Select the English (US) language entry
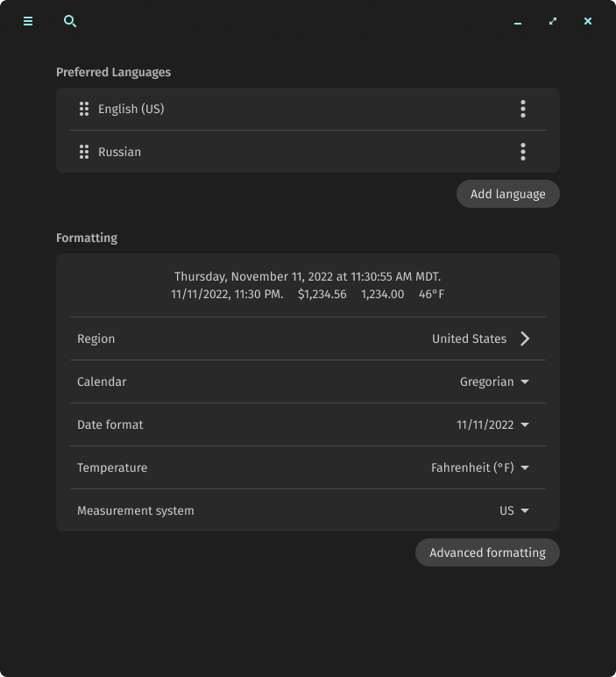 point(131,109)
